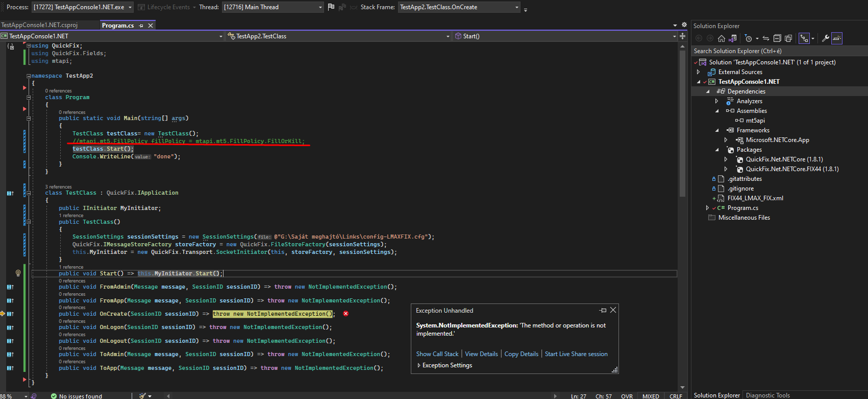Select Miscellaneous Files item
Image resolution: width=868 pixels, height=399 pixels.
[744, 218]
